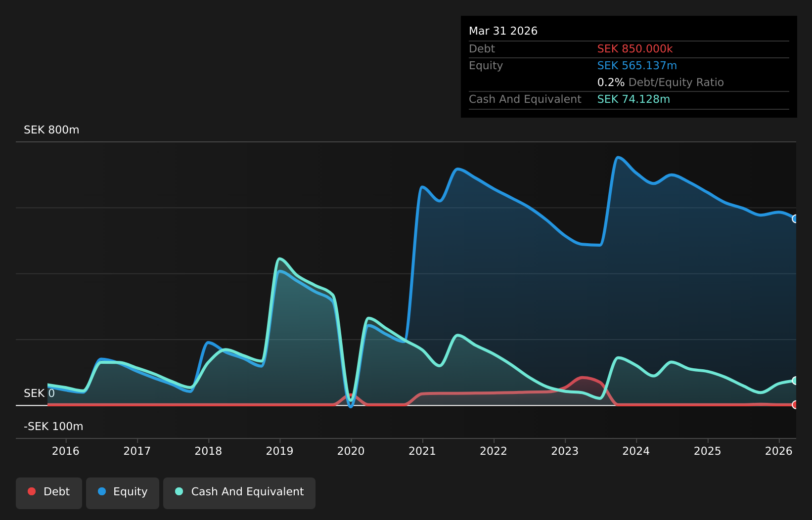The height and width of the screenshot is (520, 812).
Task: Toggle Cash And Equivalent legend button
Action: [239, 493]
